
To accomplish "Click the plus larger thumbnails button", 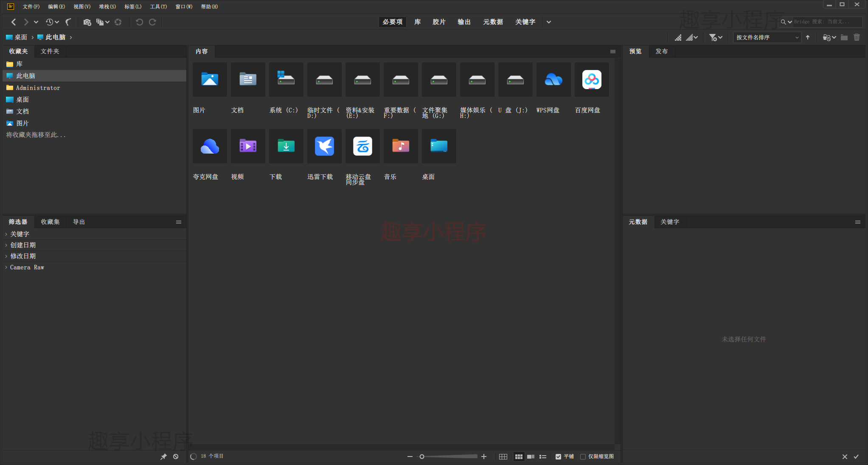I will (484, 457).
